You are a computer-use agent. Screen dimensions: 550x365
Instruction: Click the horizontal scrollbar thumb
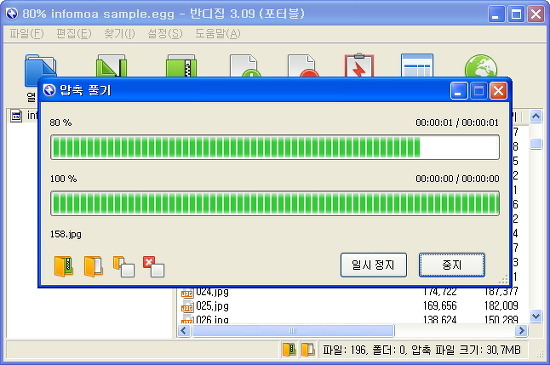click(293, 331)
